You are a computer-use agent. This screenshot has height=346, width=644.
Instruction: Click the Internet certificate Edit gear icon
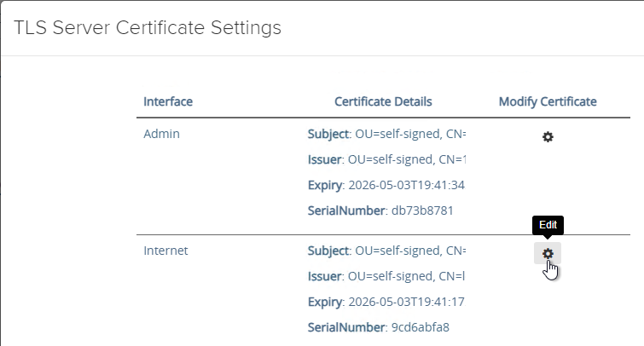point(548,253)
